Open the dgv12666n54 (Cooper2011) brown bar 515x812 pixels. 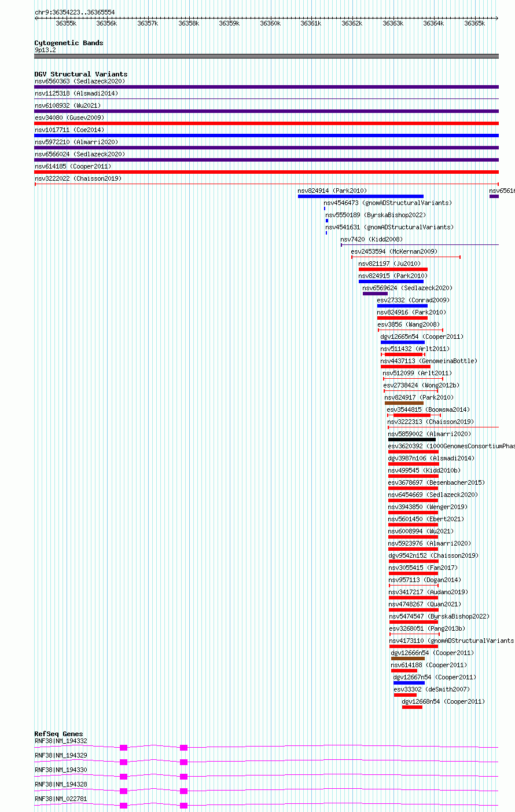(x=408, y=659)
